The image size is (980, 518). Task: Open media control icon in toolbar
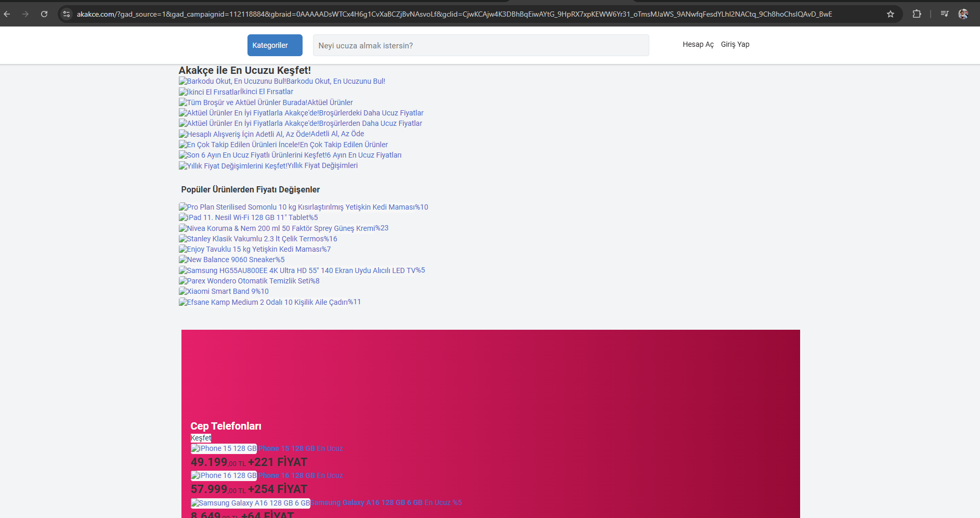tap(945, 14)
